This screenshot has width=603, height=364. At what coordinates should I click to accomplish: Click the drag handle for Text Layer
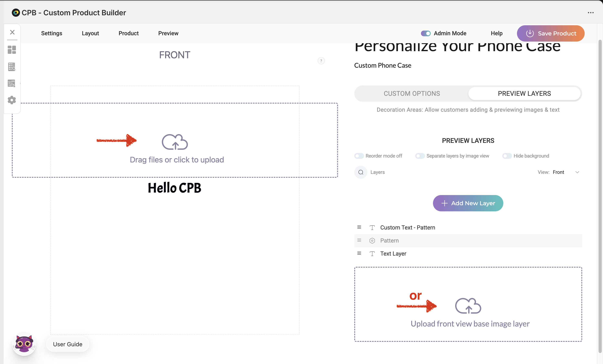pyautogui.click(x=359, y=253)
